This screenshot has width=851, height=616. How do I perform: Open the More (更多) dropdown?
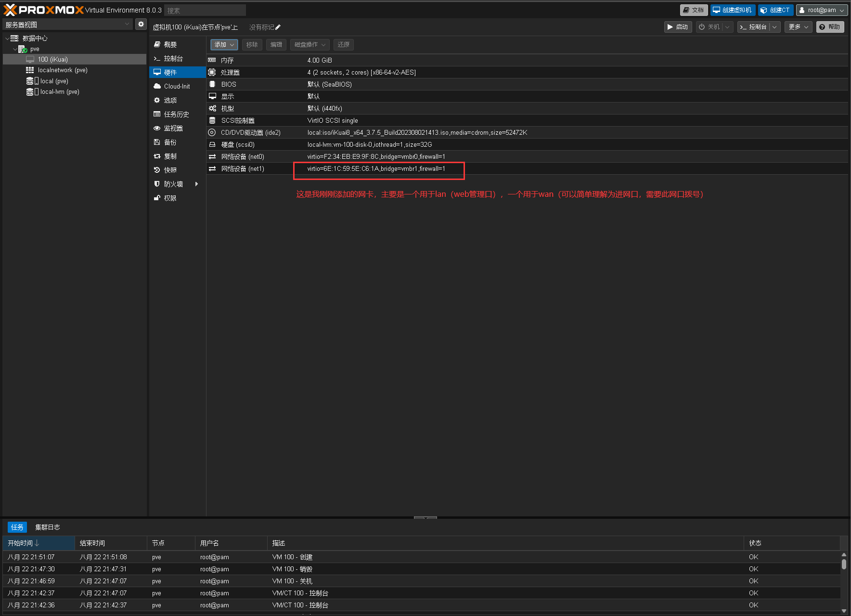click(798, 27)
